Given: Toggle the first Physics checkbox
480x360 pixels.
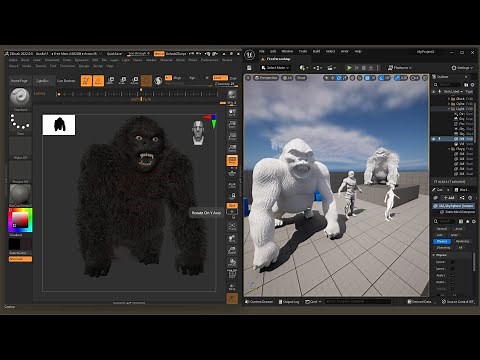Looking at the screenshot, I should pos(452,262).
